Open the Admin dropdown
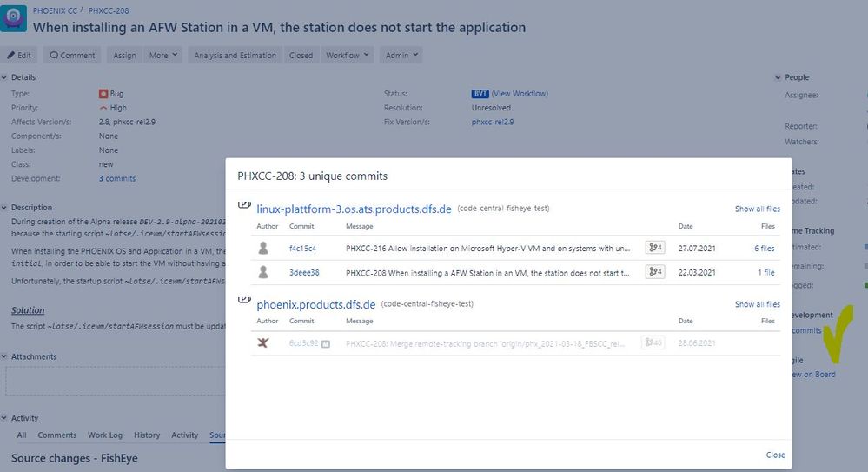Screen dimensions: 868x472 [401, 55]
